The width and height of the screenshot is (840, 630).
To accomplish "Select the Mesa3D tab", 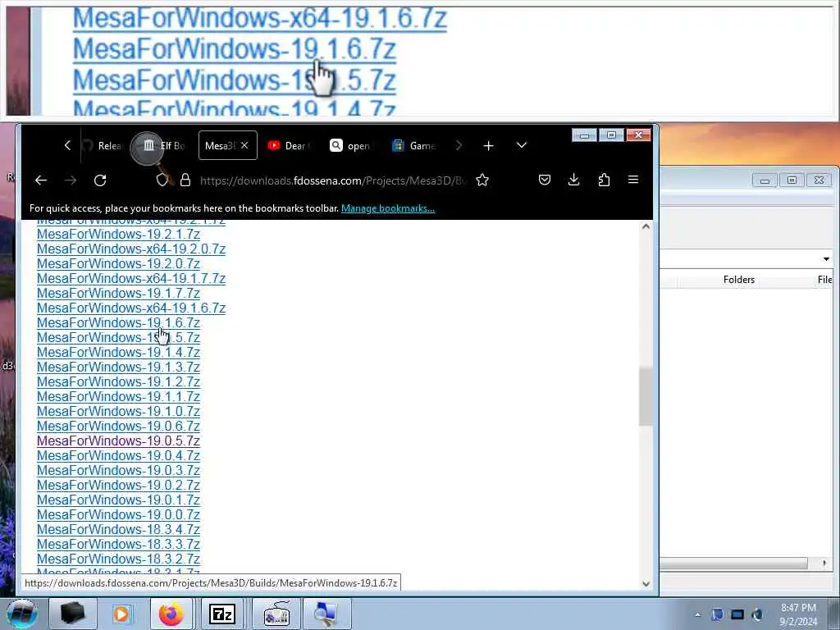I will (x=220, y=146).
